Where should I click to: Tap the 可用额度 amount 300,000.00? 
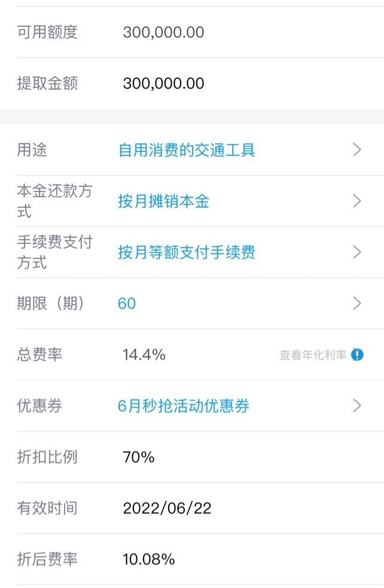click(x=163, y=32)
